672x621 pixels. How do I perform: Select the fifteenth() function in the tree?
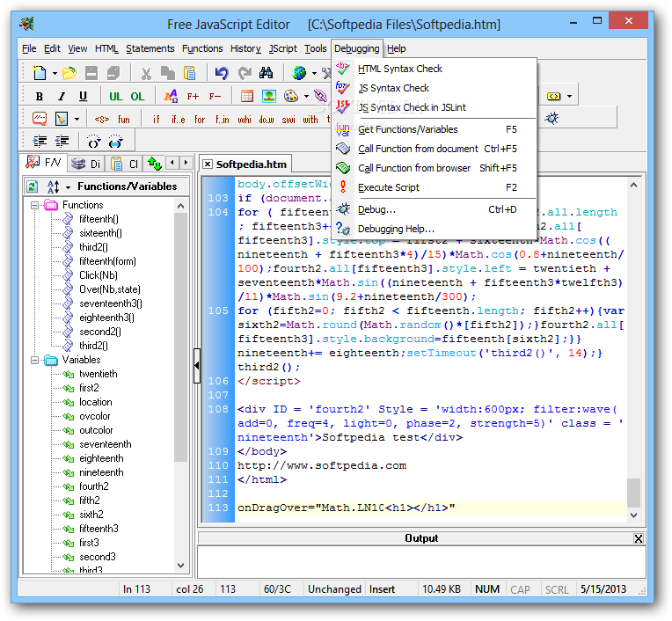99,219
